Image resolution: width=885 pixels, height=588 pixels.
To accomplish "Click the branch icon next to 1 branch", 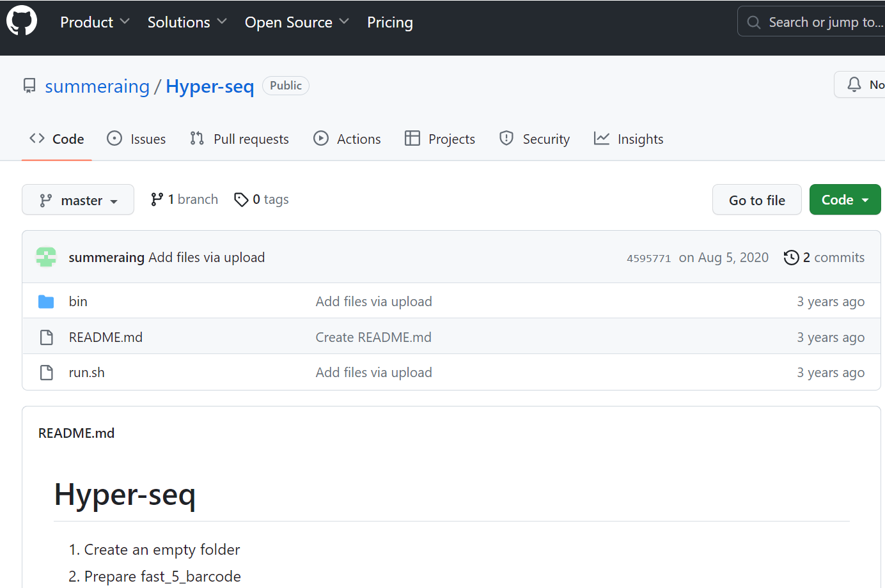I will [x=157, y=199].
